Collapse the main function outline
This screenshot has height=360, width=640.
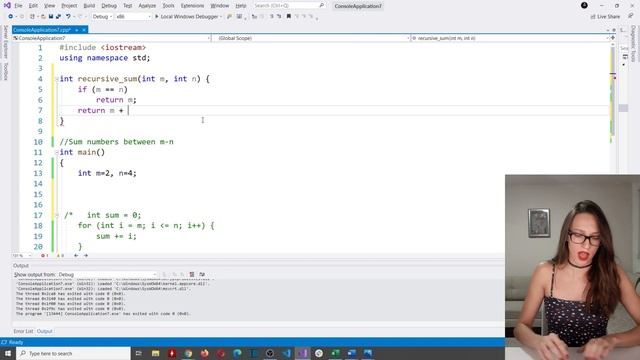coord(57,152)
